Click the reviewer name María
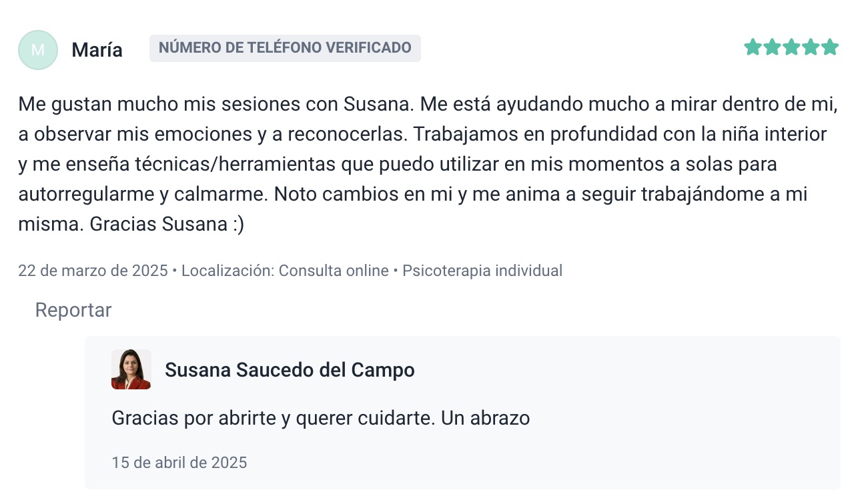This screenshot has width=858, height=504. [x=97, y=50]
